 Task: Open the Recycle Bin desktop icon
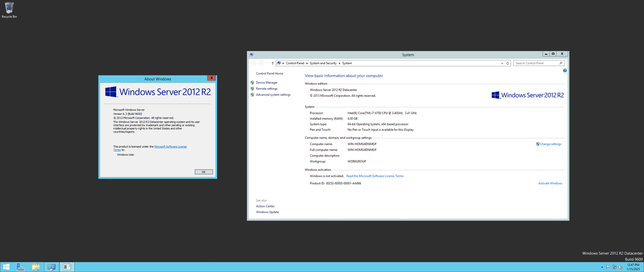(9, 10)
